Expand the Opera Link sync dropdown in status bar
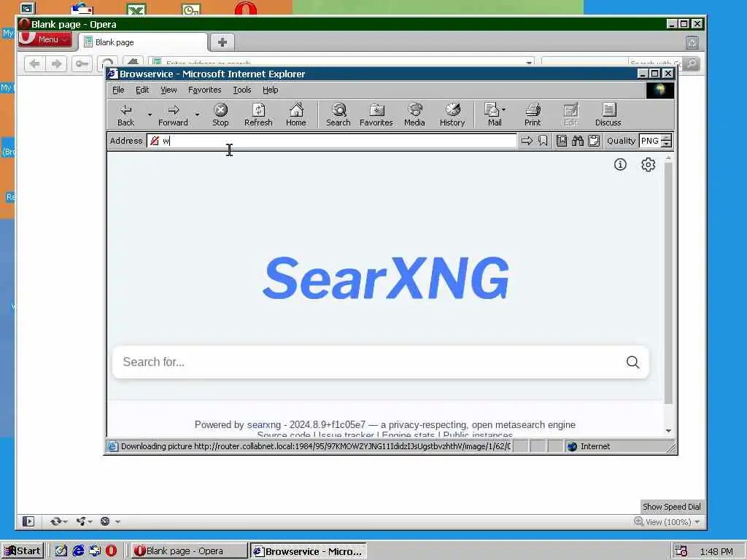Screen dimensions: 747x560 coord(66,521)
